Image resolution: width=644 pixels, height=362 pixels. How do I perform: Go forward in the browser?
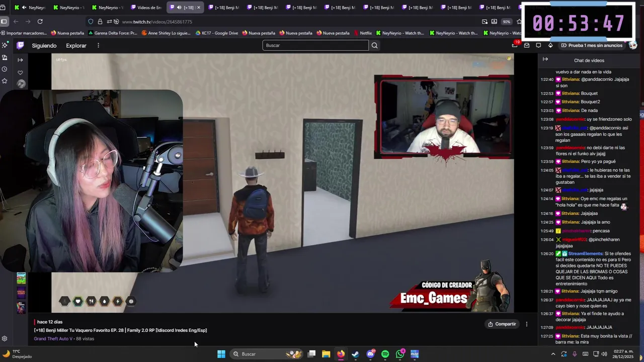pos(28,22)
